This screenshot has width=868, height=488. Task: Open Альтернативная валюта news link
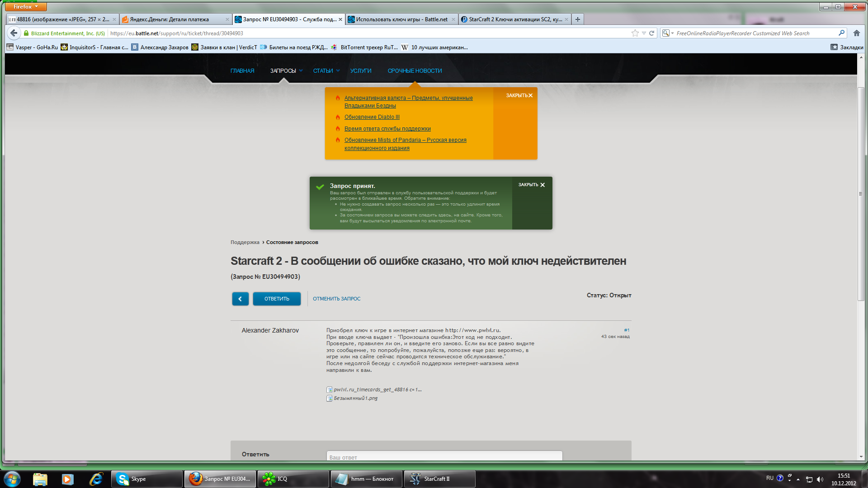(408, 102)
